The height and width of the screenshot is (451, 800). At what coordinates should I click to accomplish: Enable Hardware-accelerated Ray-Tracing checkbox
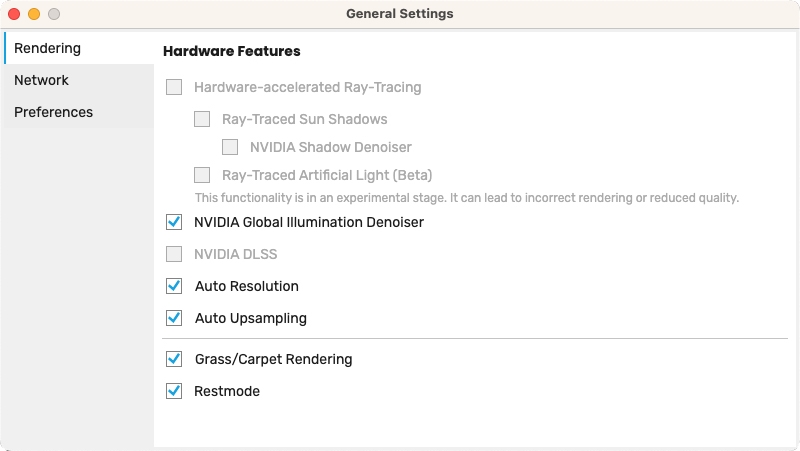(175, 87)
